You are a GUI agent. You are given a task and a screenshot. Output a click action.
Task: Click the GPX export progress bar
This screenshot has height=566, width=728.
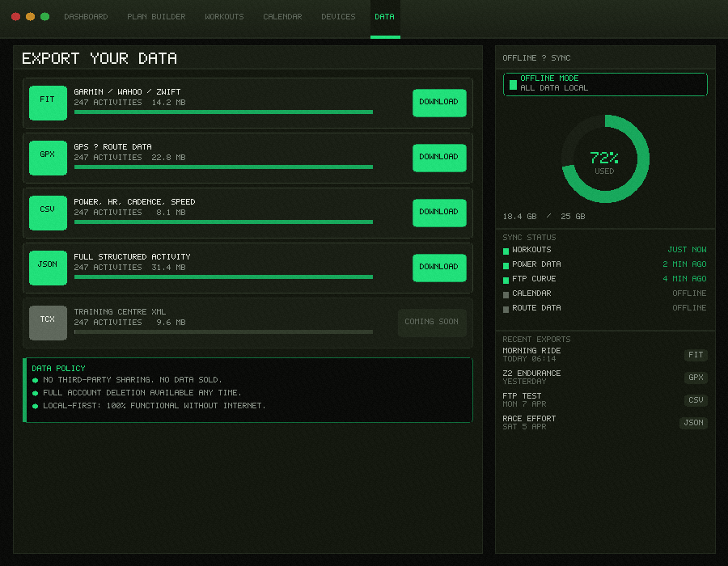pyautogui.click(x=223, y=167)
